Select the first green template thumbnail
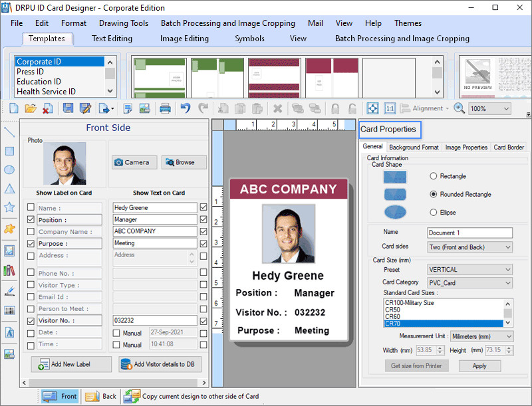Screen dimensions: 532x406 tap(160, 77)
